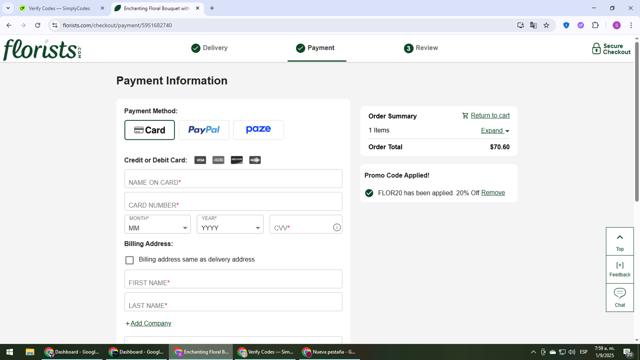Open the Chat widget
The width and height of the screenshot is (640, 360).
pyautogui.click(x=620, y=298)
